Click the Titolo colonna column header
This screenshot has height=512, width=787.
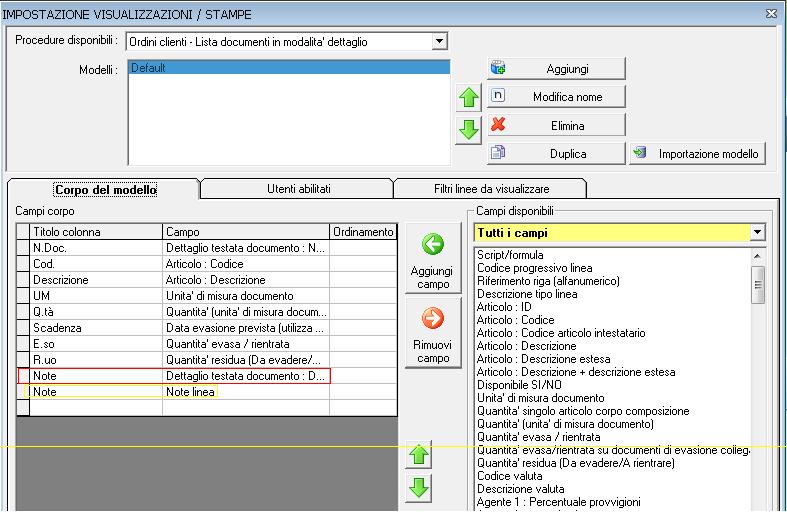coord(96,232)
